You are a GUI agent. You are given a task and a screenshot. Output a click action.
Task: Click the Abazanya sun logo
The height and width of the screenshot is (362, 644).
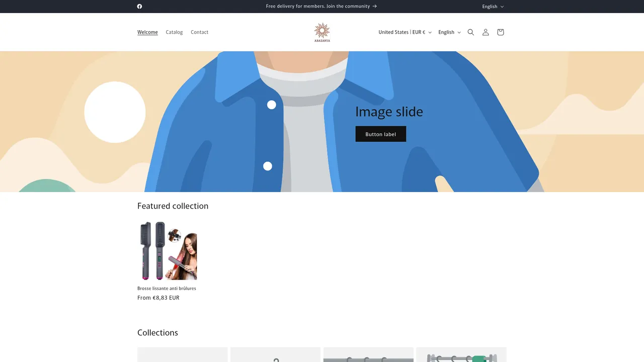(x=322, y=32)
